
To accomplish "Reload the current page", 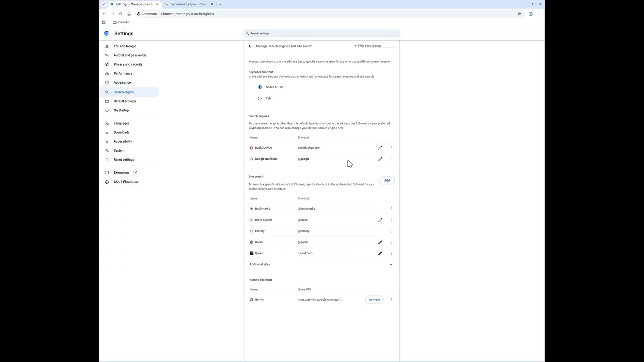I will coord(121,14).
